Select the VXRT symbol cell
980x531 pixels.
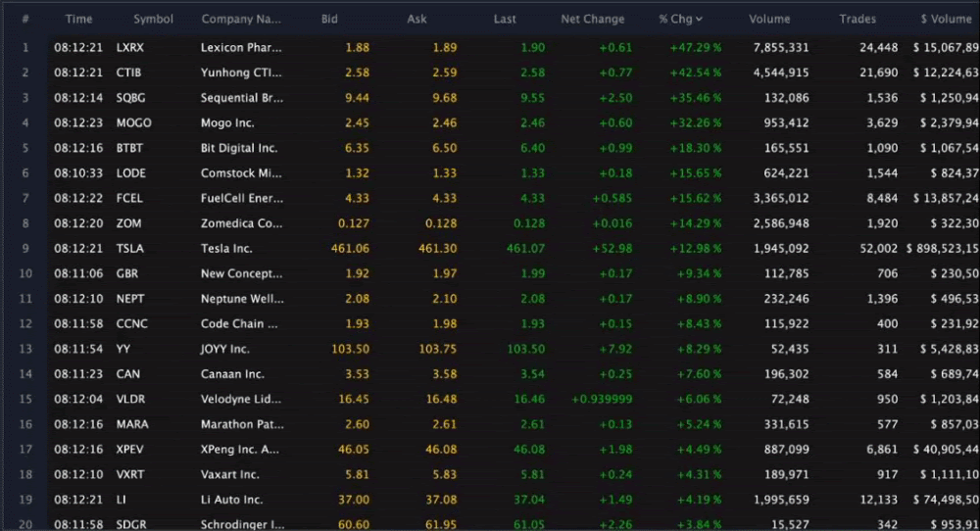pos(130,474)
